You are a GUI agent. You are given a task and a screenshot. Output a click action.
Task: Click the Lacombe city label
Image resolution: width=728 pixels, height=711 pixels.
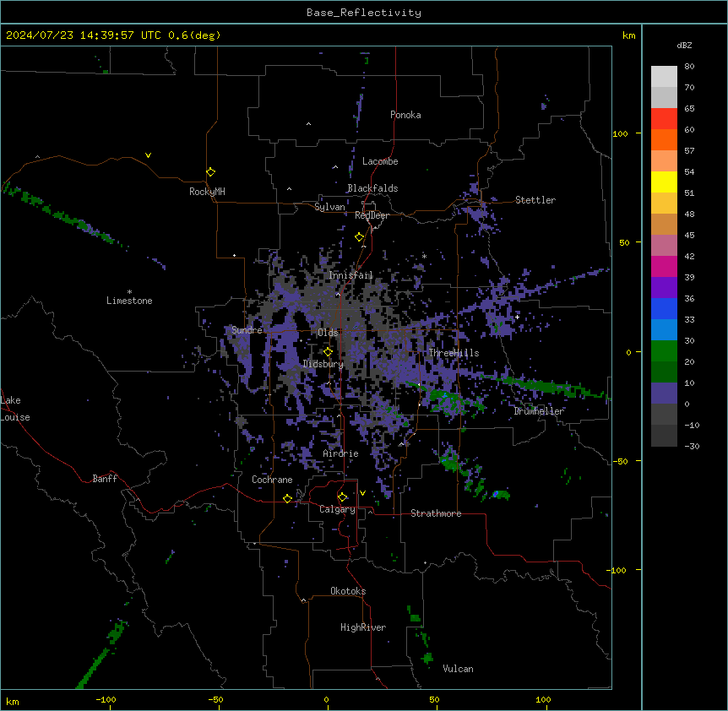point(380,161)
